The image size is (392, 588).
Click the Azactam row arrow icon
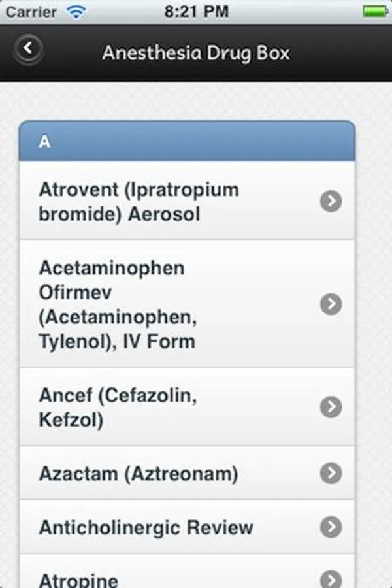point(331,473)
